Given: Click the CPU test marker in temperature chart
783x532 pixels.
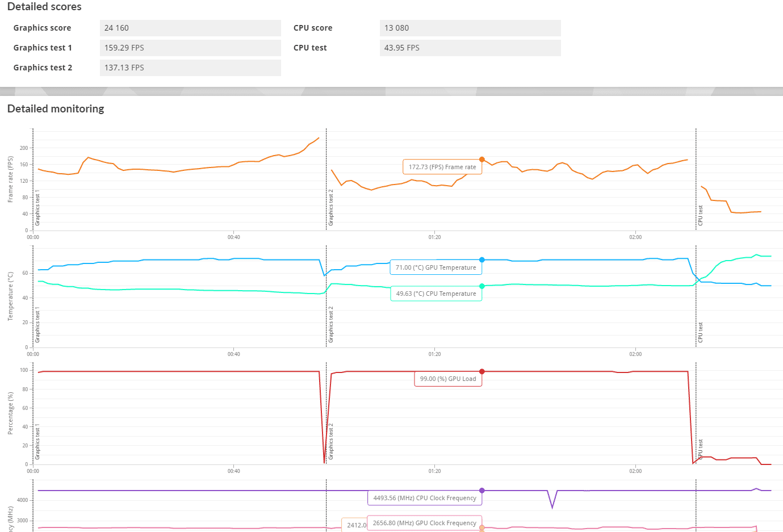Looking at the screenshot, I should tap(701, 332).
